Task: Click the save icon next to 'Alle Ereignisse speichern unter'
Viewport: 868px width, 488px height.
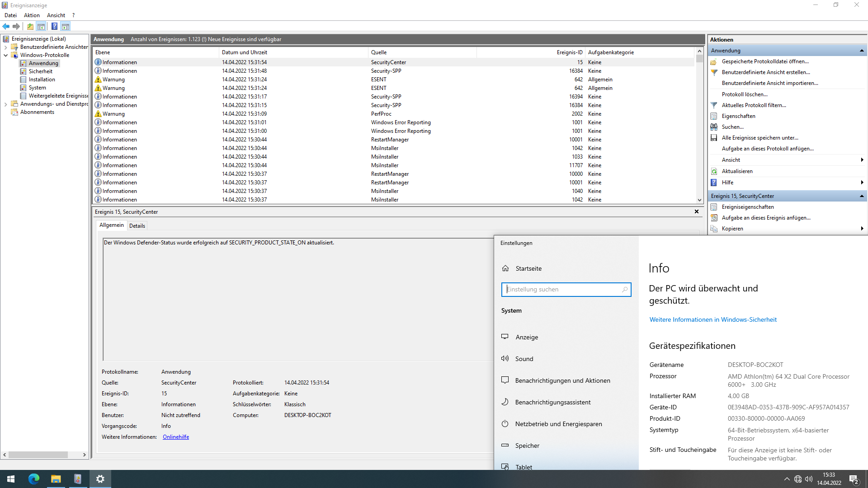Action: click(715, 138)
